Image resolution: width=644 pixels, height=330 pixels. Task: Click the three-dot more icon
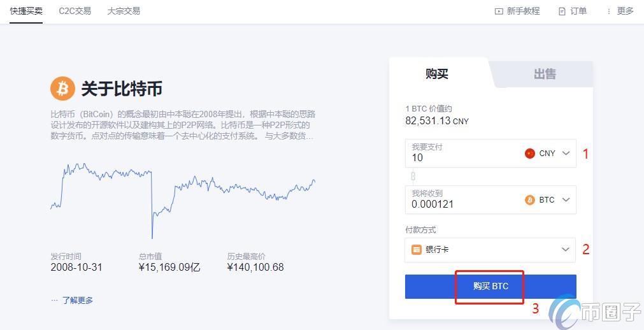click(x=609, y=11)
